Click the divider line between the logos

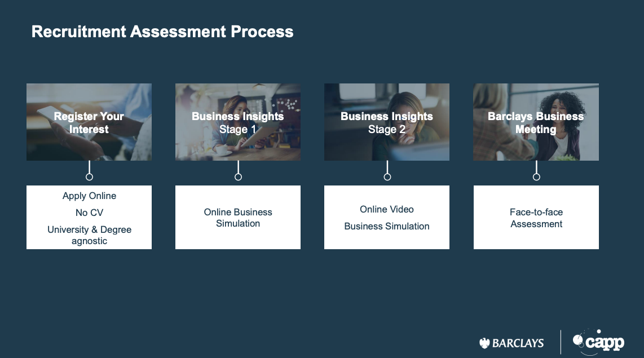[561, 342]
